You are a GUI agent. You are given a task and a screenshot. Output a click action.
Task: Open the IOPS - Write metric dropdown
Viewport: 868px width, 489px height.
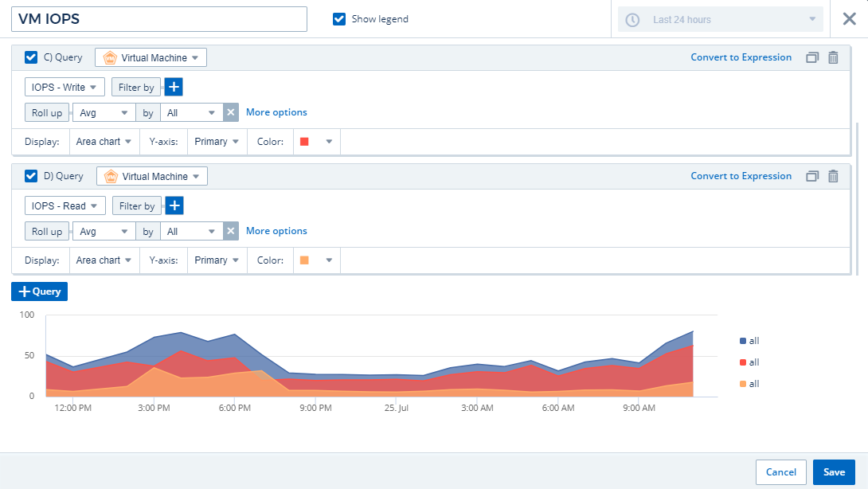point(65,87)
